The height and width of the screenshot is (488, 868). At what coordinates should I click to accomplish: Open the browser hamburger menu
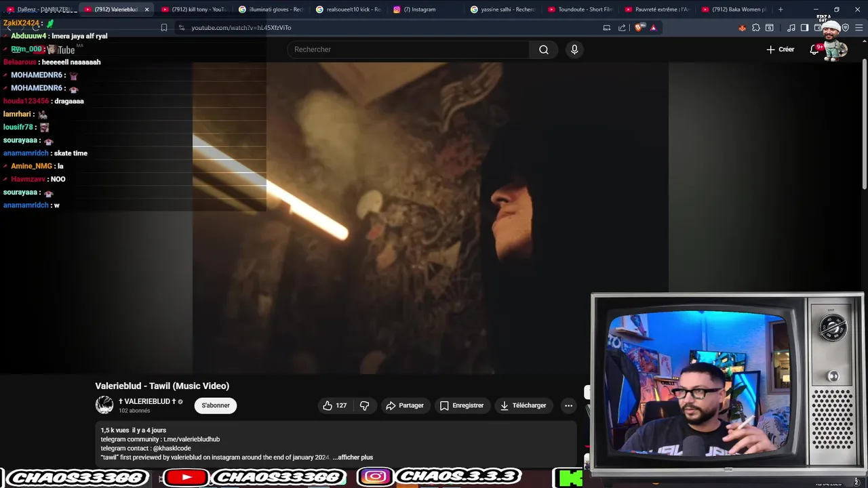(859, 28)
